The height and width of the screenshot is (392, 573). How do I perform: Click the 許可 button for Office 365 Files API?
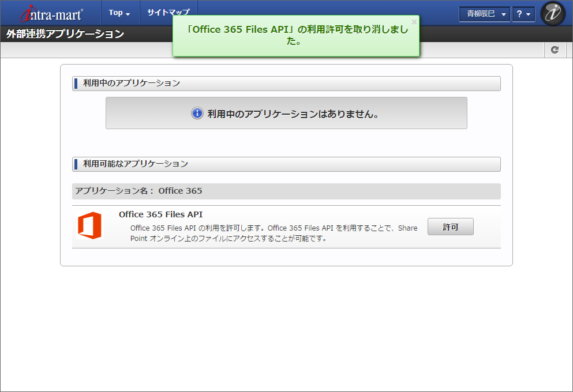click(x=451, y=227)
